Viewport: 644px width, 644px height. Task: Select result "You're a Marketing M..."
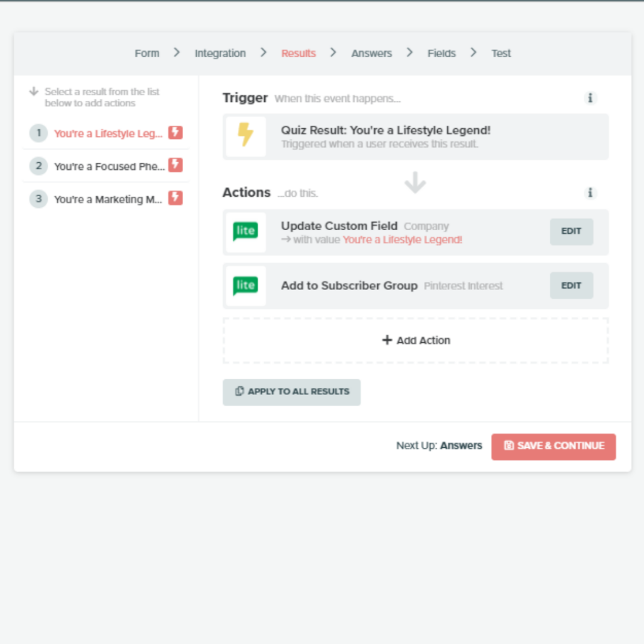coord(108,199)
